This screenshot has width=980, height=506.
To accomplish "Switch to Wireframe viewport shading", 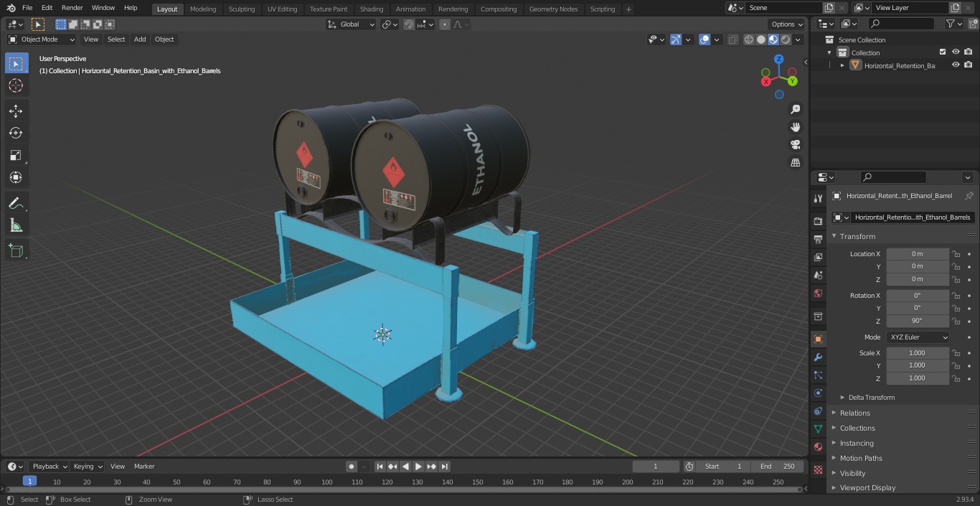I will click(749, 39).
